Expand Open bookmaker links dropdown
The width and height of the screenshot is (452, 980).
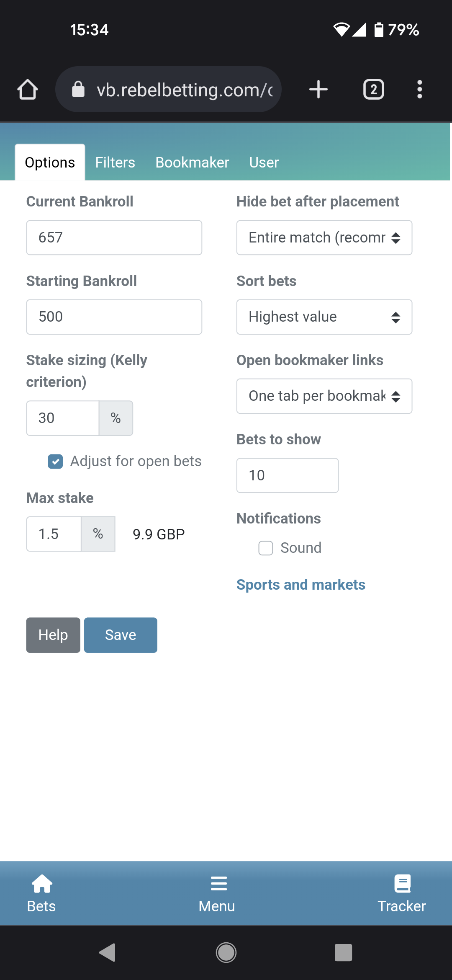(324, 396)
